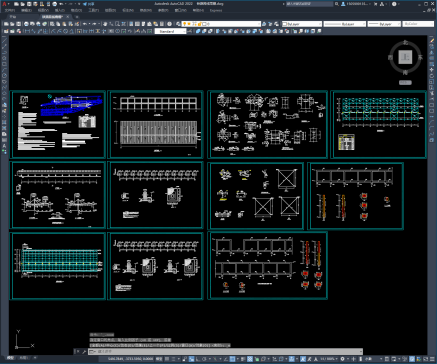This screenshot has height=364, width=437.
Task: Open the Help question-mark icon in Standard toolbar
Action: click(x=169, y=24)
